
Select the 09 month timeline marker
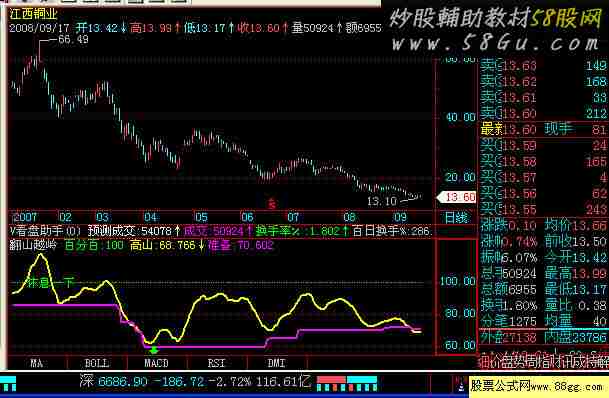point(400,217)
